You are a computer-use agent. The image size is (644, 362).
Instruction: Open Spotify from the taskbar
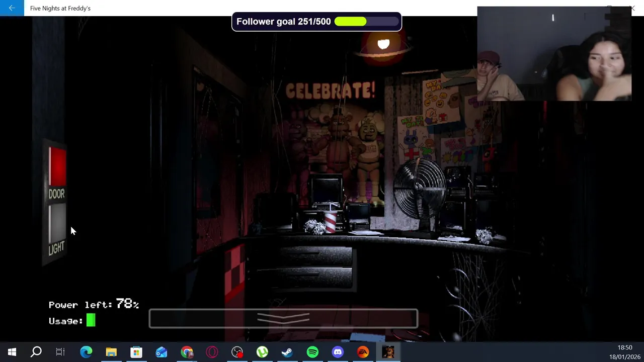click(x=312, y=352)
